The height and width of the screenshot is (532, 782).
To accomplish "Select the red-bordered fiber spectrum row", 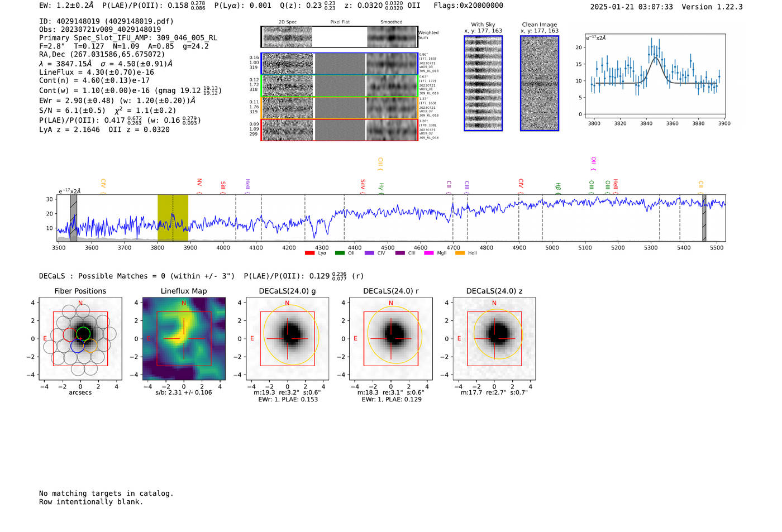I will pos(340,130).
